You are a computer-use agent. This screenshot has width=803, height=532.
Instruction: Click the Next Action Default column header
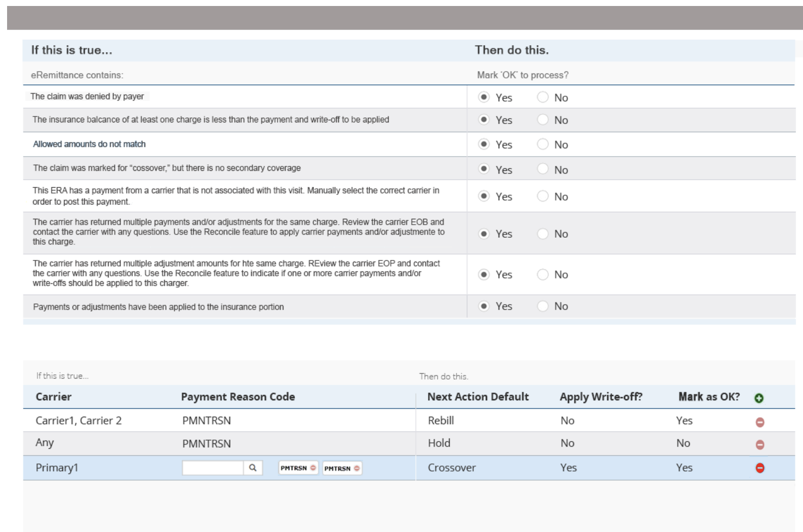tap(478, 397)
